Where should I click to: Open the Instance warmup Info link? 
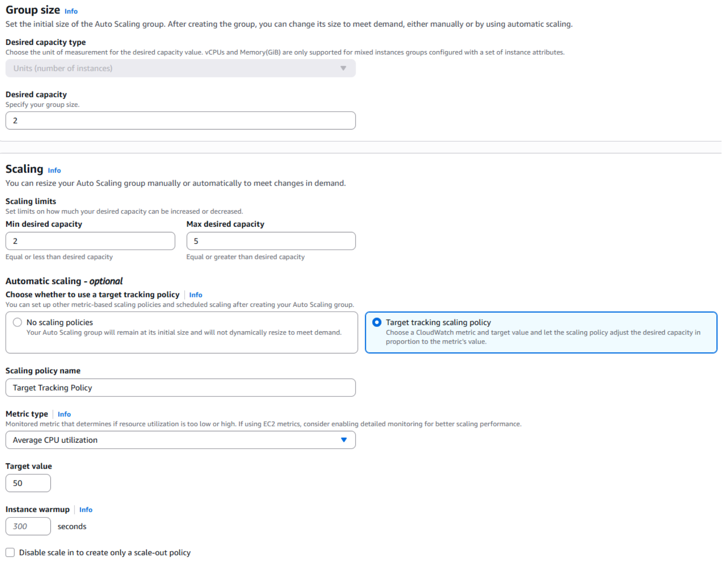(85, 509)
